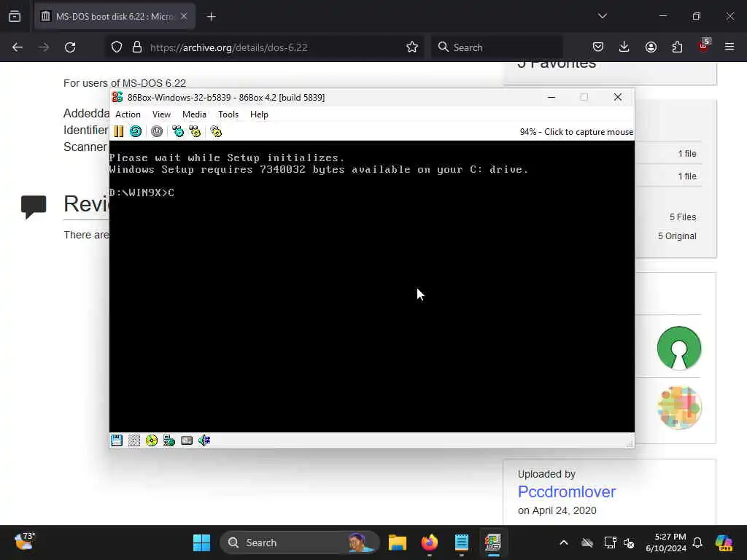Open the Firefox account icon
This screenshot has width=747, height=560.
coord(651,47)
